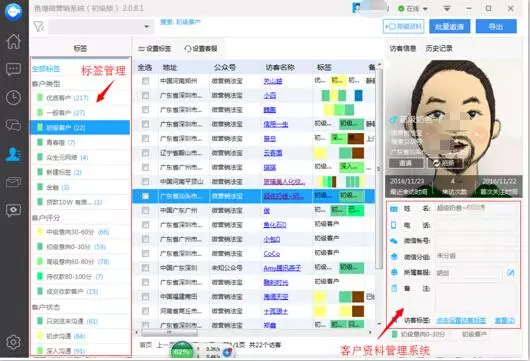Click brown tag swatch in 云香园 row
Image resolution: width=530 pixels, height=361 pixels.
click(358, 153)
